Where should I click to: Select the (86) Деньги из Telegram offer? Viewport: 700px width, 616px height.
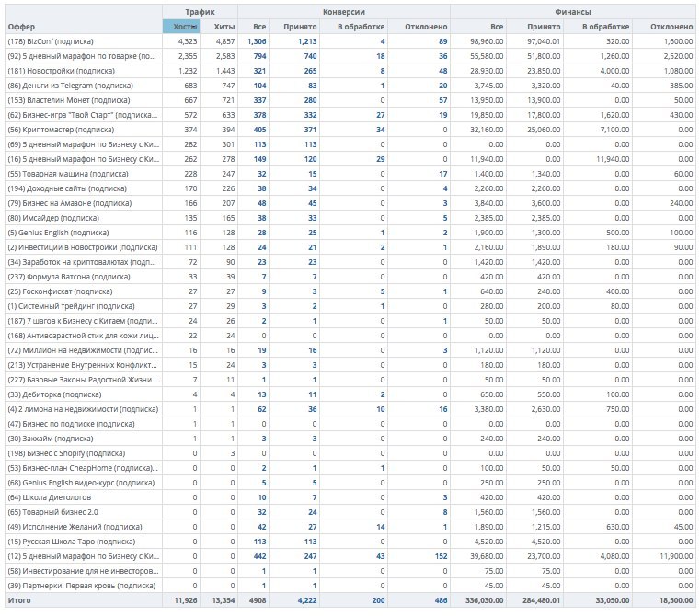pos(71,86)
